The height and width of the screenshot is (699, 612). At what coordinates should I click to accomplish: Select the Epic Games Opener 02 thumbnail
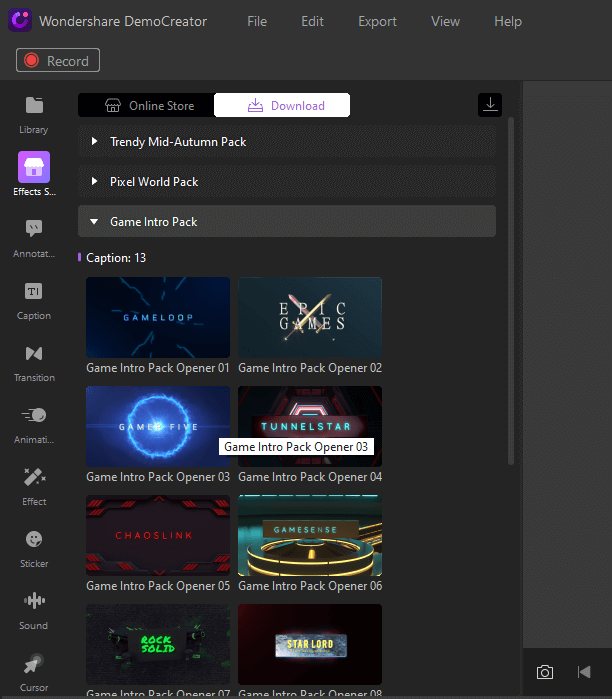coord(310,317)
